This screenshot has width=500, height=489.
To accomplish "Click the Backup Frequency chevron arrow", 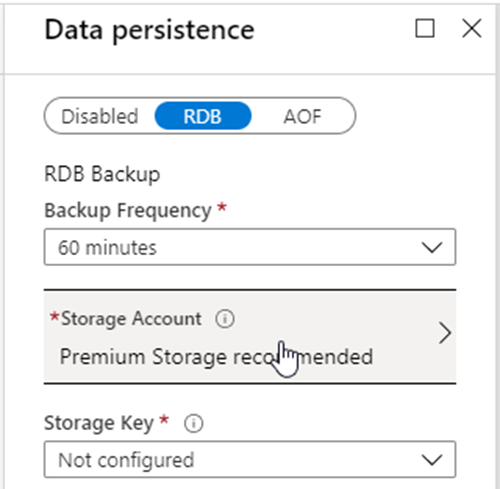I will (x=432, y=247).
